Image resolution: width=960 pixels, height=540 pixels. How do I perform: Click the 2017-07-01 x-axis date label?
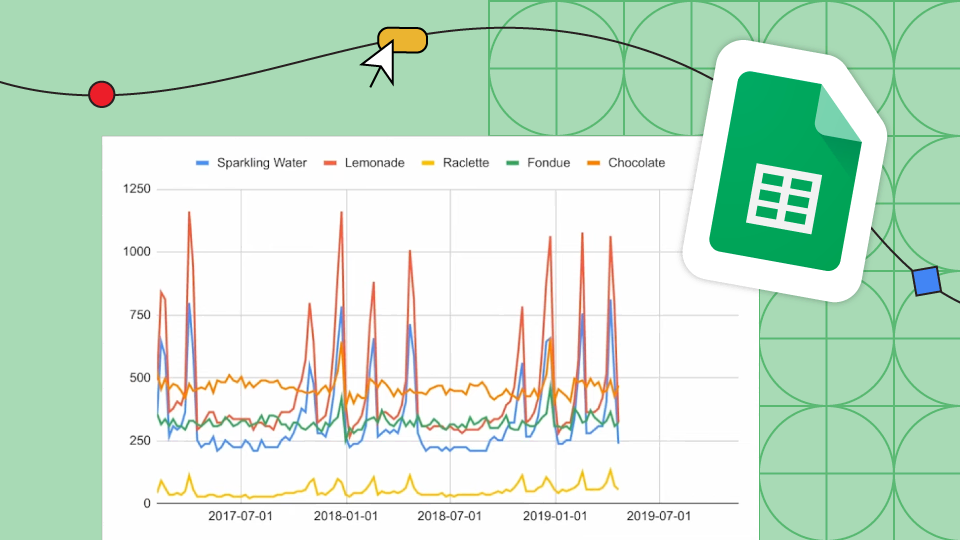coord(240,517)
